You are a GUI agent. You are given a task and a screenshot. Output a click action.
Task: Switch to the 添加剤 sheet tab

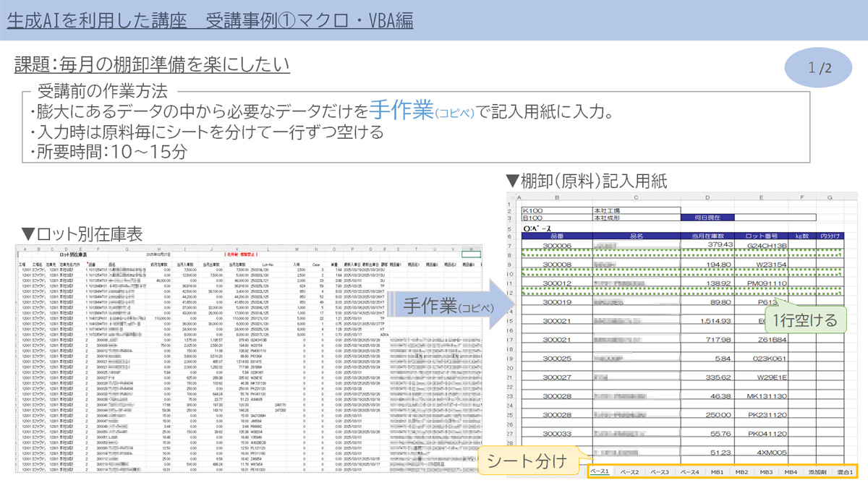click(x=817, y=471)
